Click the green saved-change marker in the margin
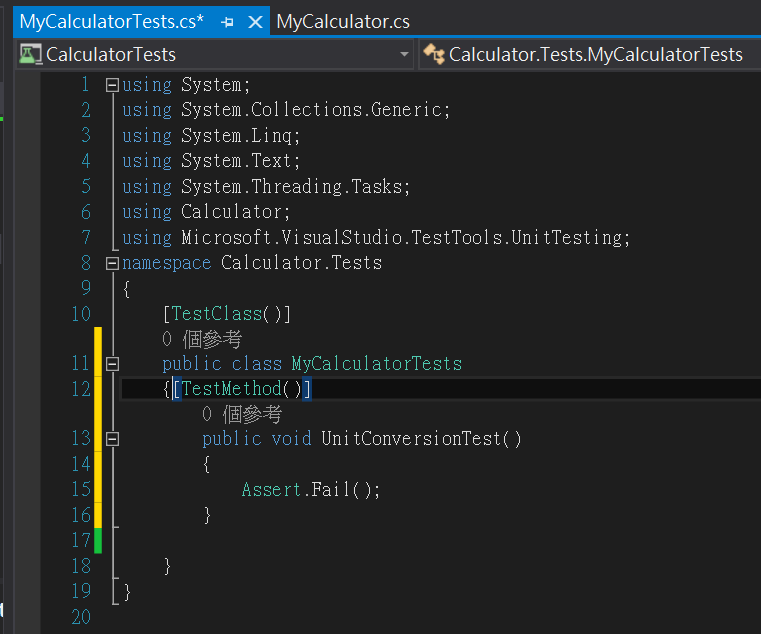 (x=98, y=540)
